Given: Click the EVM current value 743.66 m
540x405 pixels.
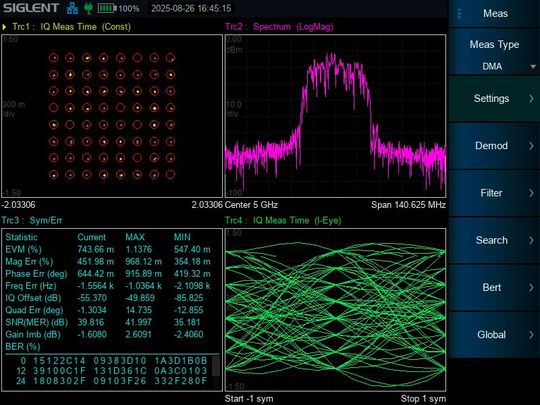Looking at the screenshot, I should 95,249.
